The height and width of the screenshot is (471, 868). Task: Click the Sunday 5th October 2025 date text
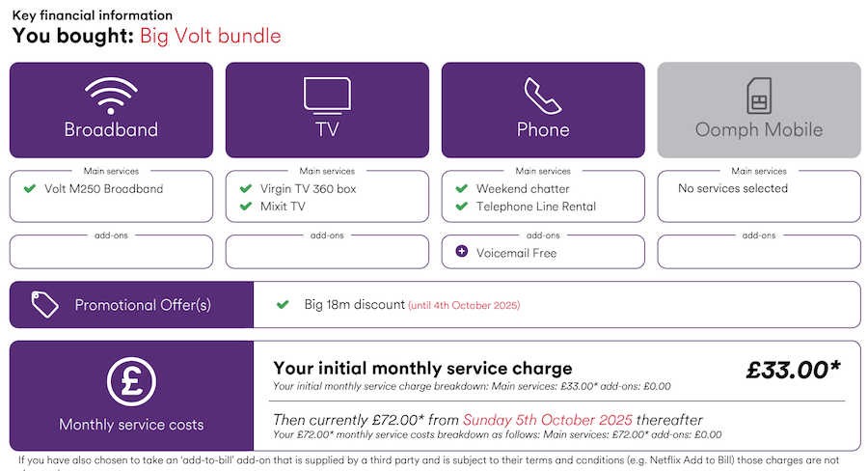click(548, 420)
